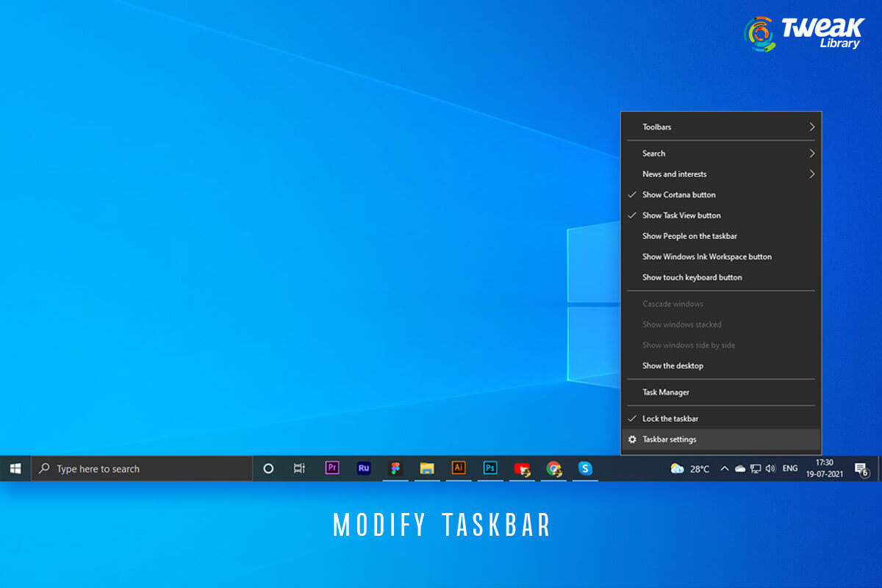Launch Adobe Premiere Rush
This screenshot has height=588, width=882.
pyautogui.click(x=363, y=468)
